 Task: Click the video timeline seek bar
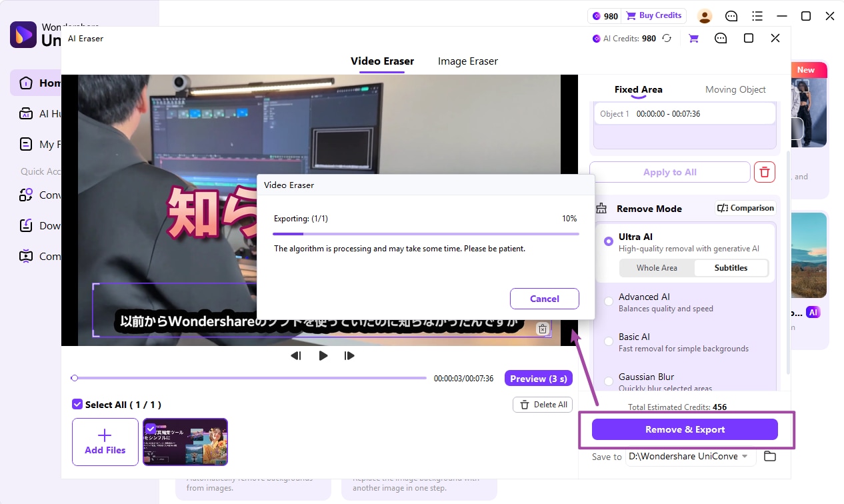tap(249, 378)
